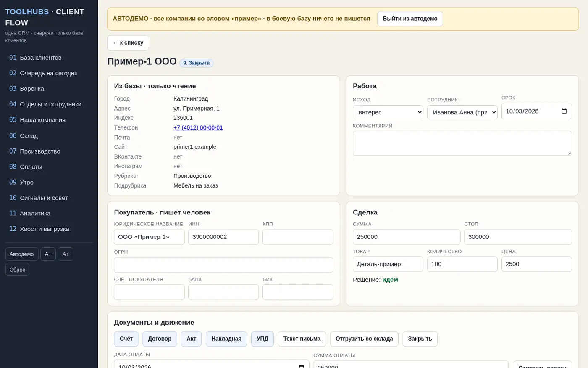
Task: Create Накладная document
Action: click(226, 339)
